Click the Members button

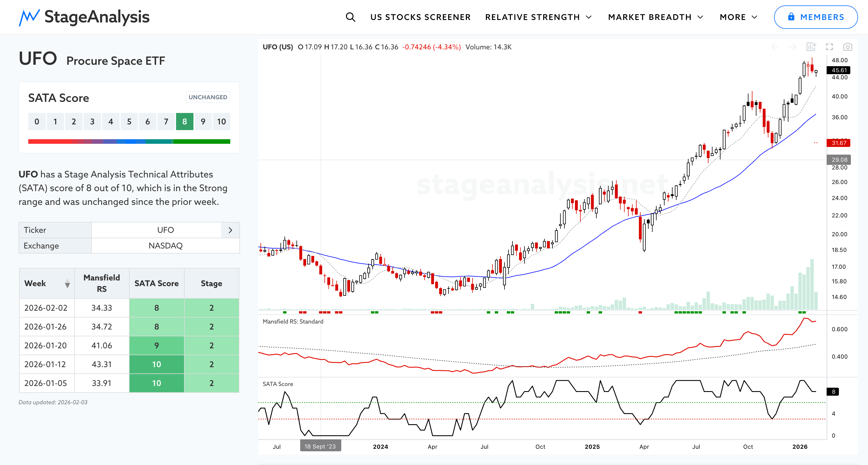click(815, 17)
